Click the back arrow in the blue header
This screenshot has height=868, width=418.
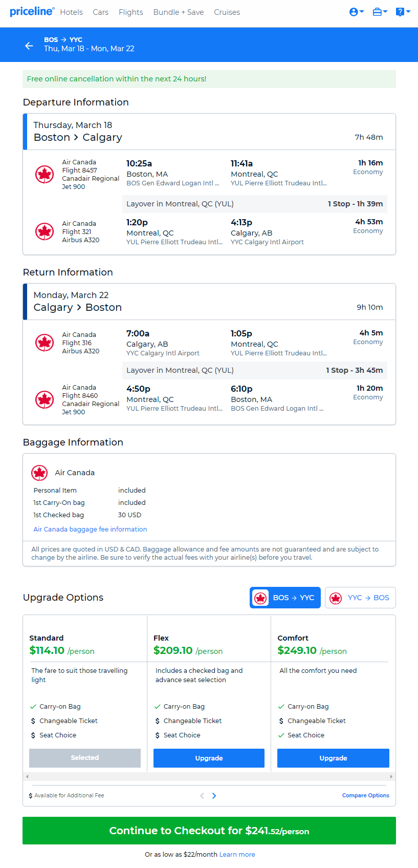click(29, 46)
